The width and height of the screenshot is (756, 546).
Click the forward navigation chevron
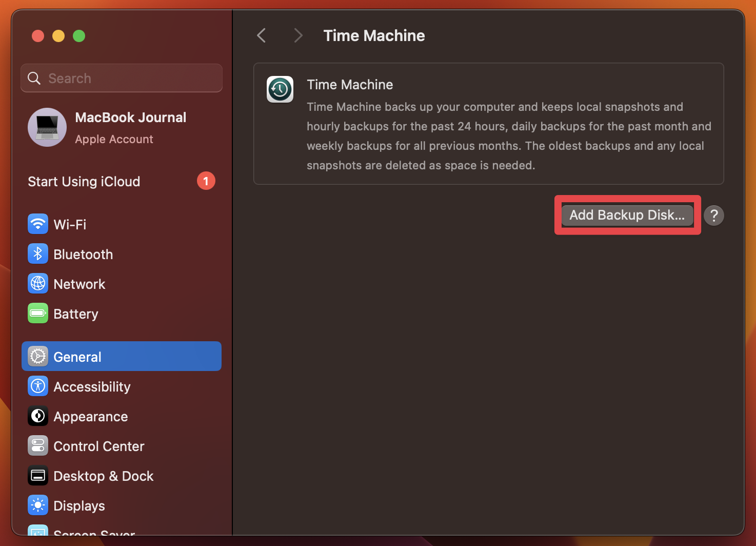(298, 35)
